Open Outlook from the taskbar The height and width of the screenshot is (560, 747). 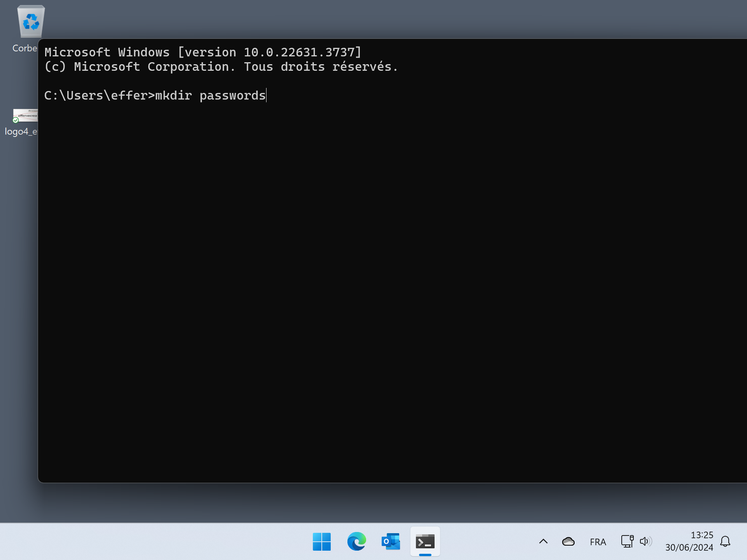391,541
